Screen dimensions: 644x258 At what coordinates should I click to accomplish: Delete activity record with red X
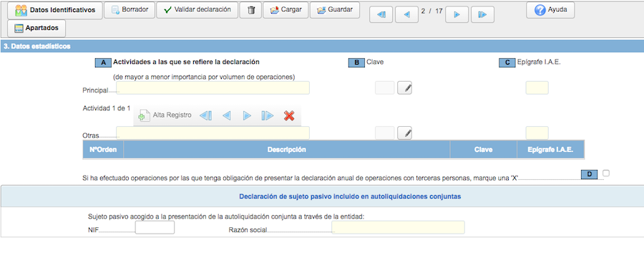tap(289, 116)
